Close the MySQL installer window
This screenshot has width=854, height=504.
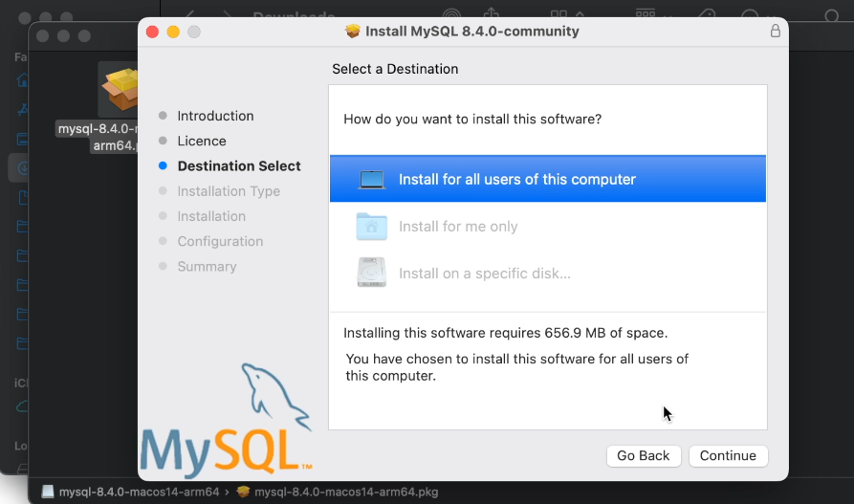click(x=152, y=32)
